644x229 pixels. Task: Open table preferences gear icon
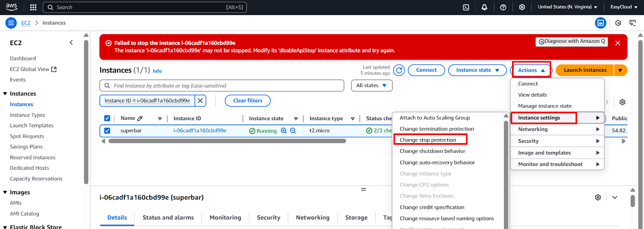622,102
